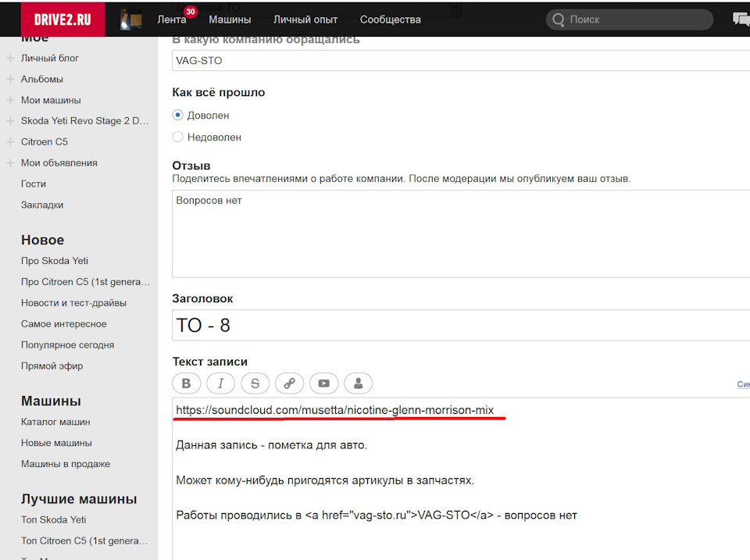
Task: Open the Прямой эфир link
Action: (x=52, y=366)
